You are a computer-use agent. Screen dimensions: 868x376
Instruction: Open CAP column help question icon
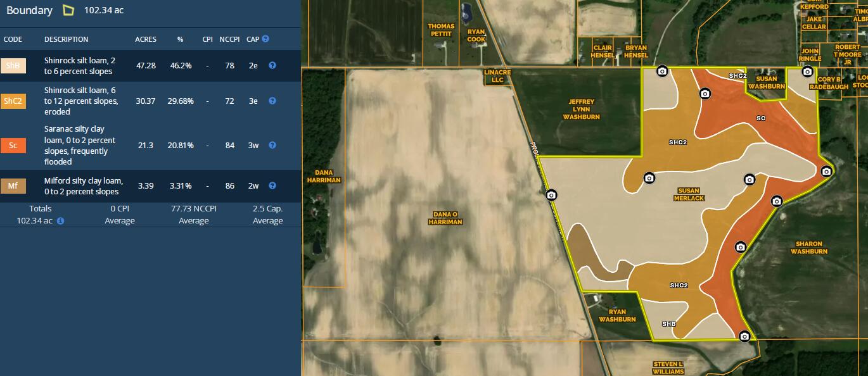click(x=265, y=39)
